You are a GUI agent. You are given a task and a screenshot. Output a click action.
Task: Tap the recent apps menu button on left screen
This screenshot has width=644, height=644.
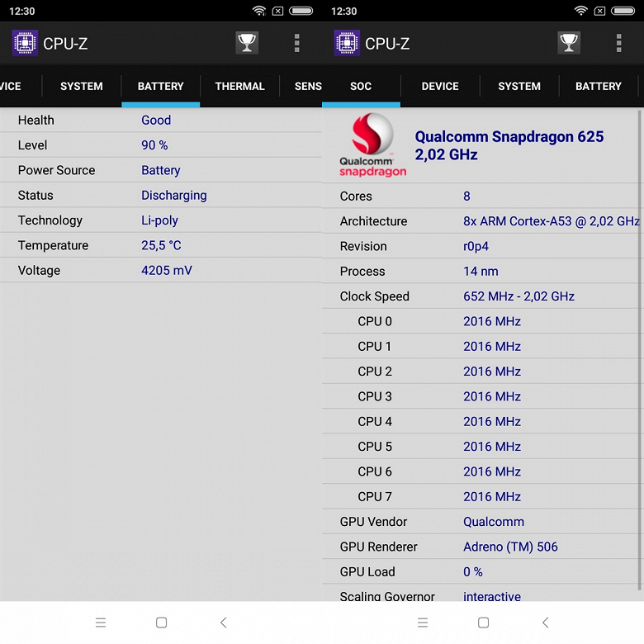[101, 623]
